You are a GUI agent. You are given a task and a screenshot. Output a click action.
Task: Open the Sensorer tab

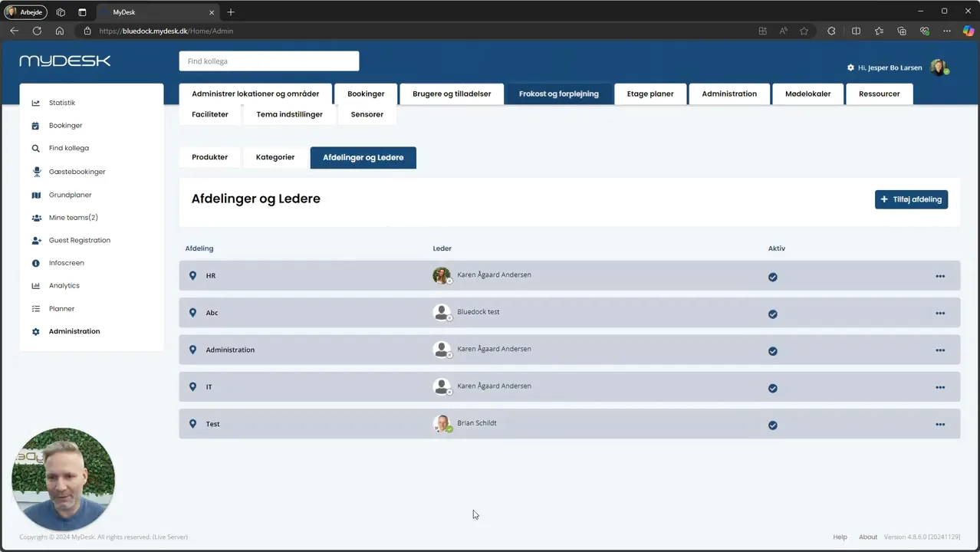[x=367, y=114]
